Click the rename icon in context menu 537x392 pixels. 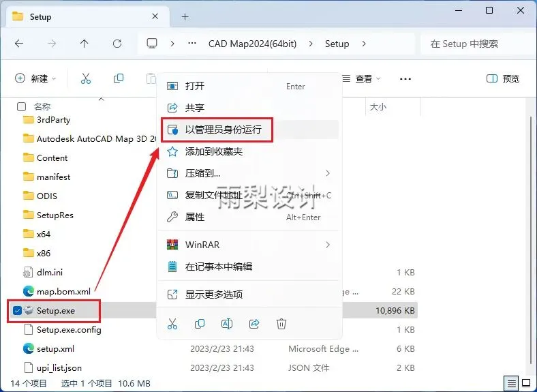tap(227, 323)
